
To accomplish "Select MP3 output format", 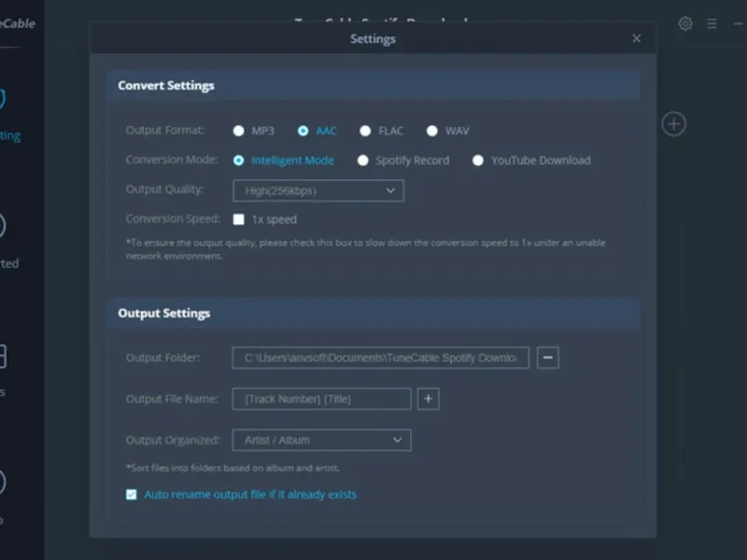I will click(239, 131).
